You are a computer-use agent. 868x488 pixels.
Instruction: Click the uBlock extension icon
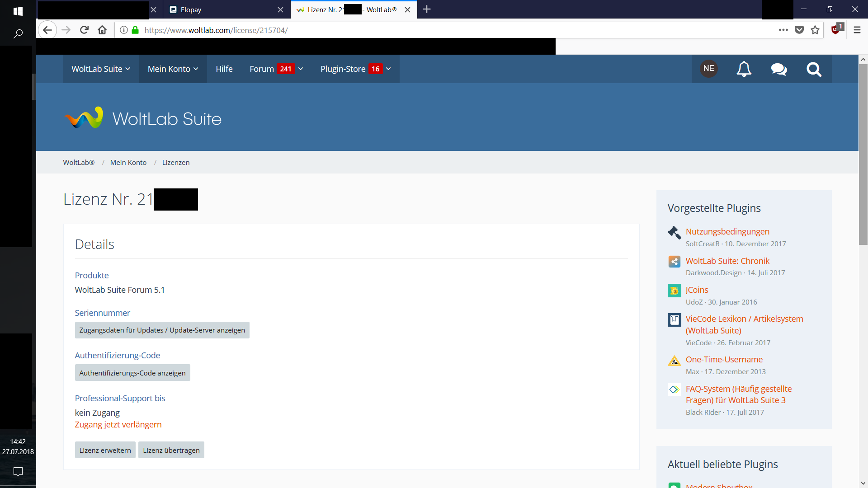click(x=836, y=30)
